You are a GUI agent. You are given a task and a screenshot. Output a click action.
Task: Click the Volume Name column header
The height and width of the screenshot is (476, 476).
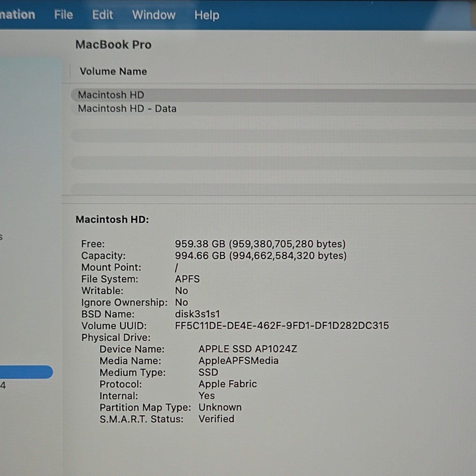pos(113,71)
